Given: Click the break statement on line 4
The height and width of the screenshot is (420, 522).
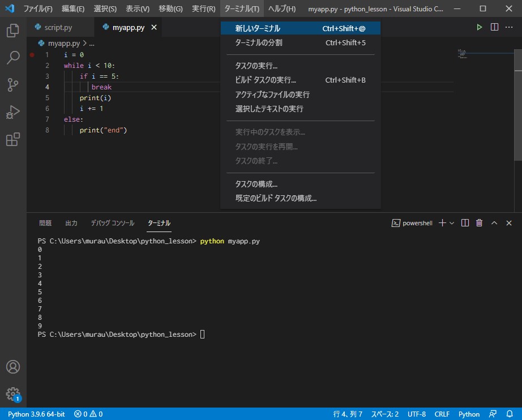Looking at the screenshot, I should pyautogui.click(x=101, y=87).
